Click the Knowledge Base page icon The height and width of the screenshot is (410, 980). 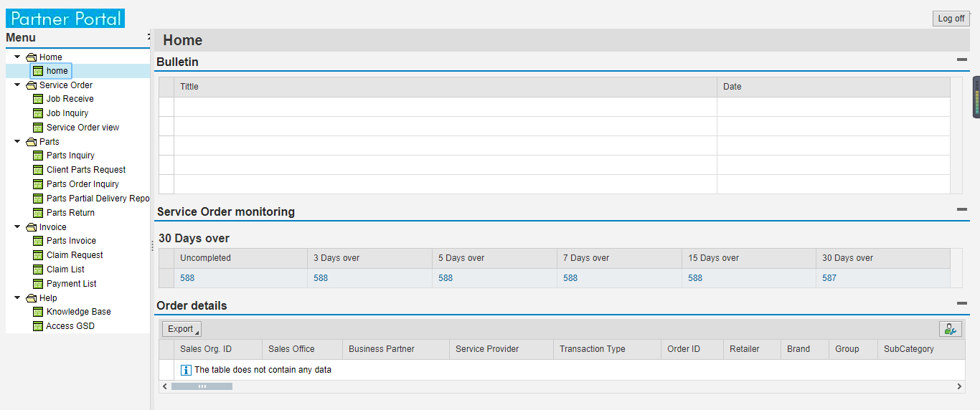[x=38, y=312]
